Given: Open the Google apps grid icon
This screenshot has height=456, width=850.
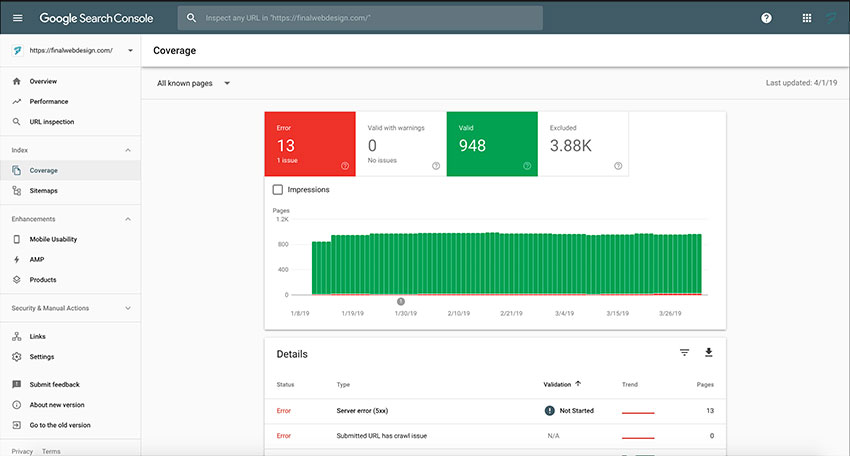Looking at the screenshot, I should click(x=807, y=18).
